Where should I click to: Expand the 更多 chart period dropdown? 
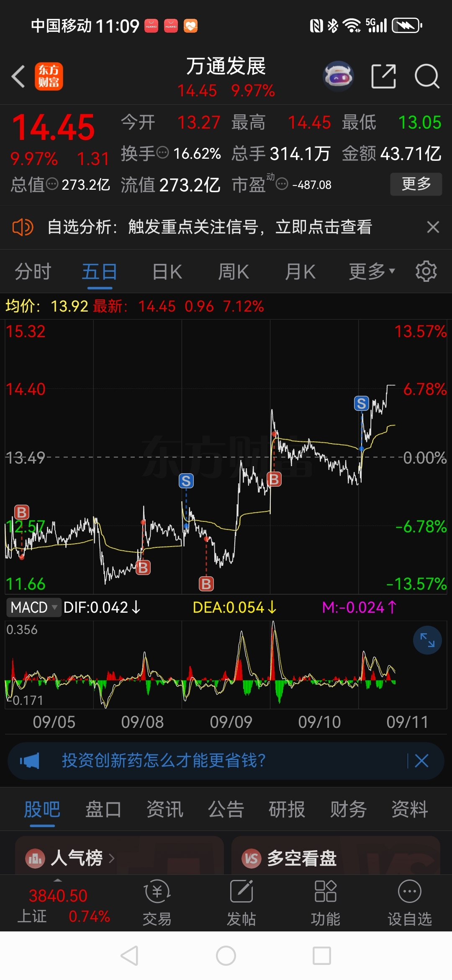click(x=372, y=271)
